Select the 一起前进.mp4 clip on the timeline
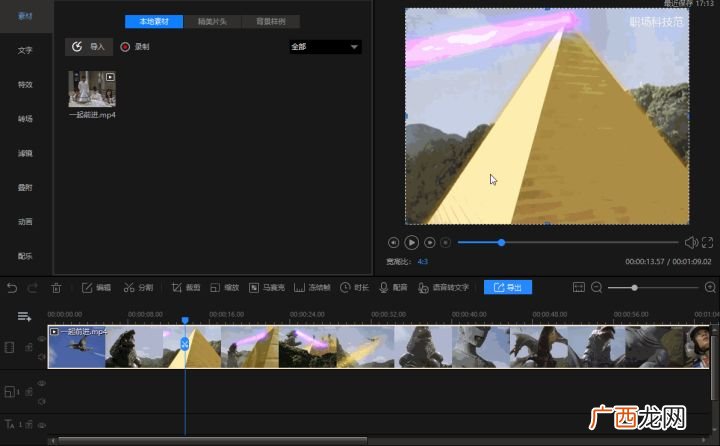The image size is (720, 446). coord(379,347)
